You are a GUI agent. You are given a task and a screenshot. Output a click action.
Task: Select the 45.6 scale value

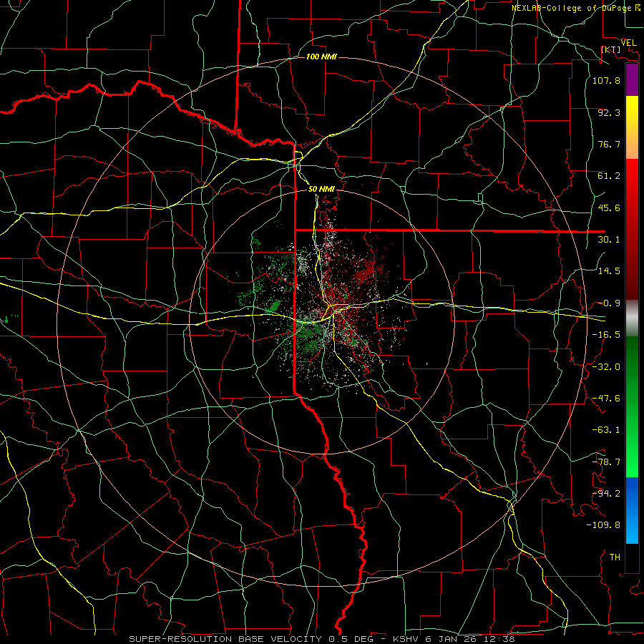click(x=609, y=208)
